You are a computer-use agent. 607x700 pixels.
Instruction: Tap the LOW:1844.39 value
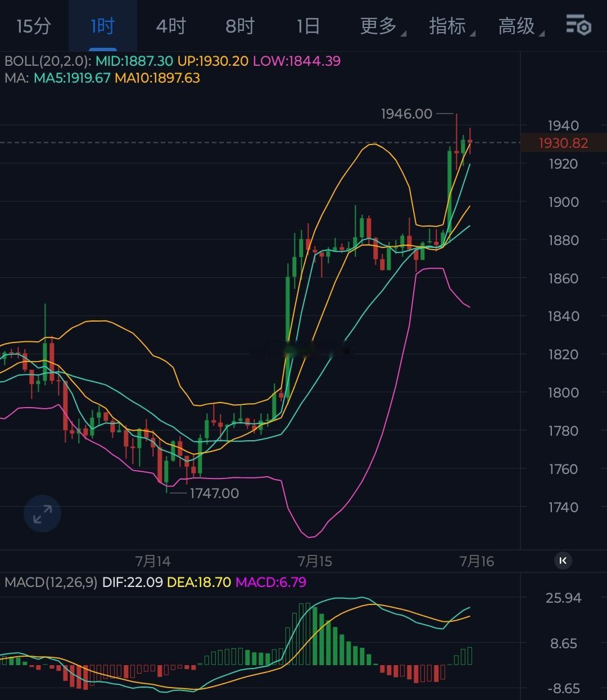coord(297,61)
